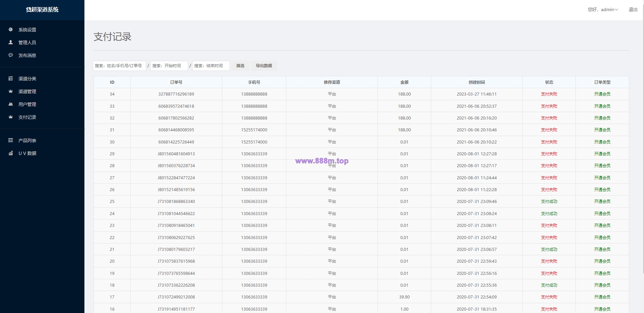
Task: Click phone 15255174000 in row 31
Action: [x=254, y=130]
